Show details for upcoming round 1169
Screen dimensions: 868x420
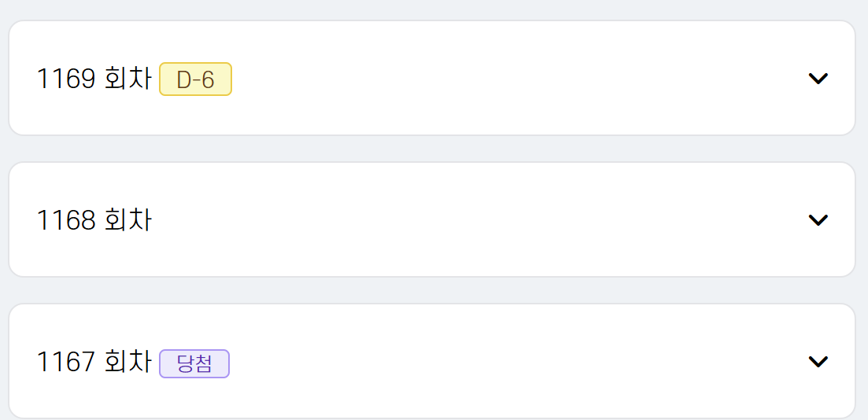pos(818,79)
